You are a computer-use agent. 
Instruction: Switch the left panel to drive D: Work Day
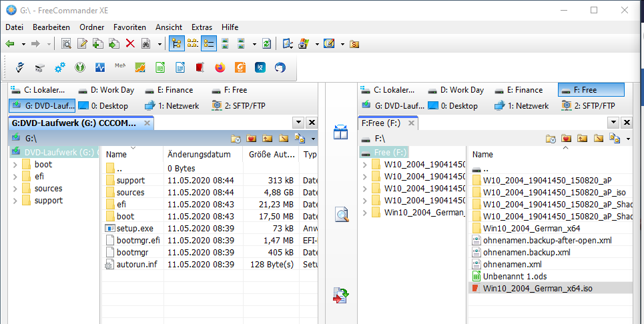[x=107, y=90]
